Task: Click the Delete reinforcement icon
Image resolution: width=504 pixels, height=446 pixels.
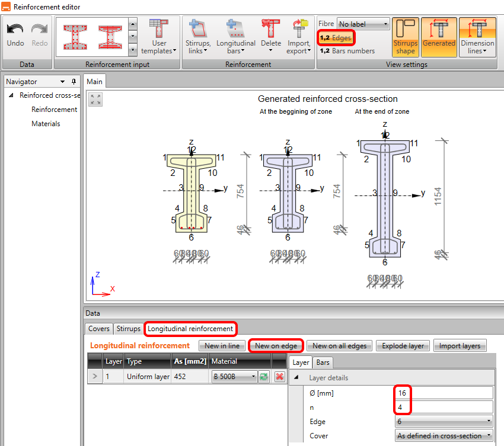Action: pos(271,37)
